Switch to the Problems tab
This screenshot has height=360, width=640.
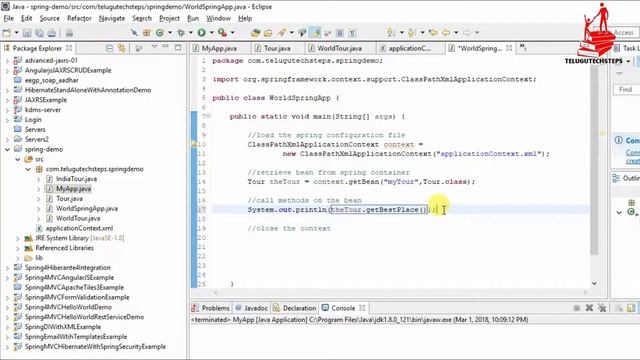[211, 308]
